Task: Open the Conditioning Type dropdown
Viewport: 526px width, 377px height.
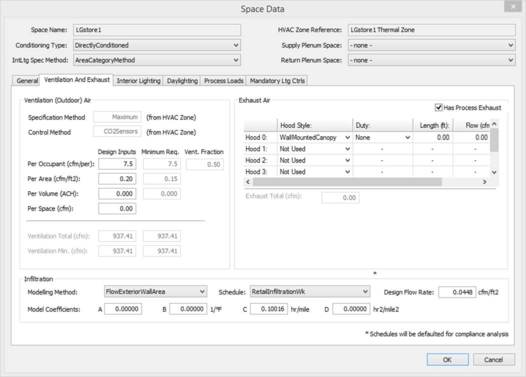Action: tap(157, 45)
